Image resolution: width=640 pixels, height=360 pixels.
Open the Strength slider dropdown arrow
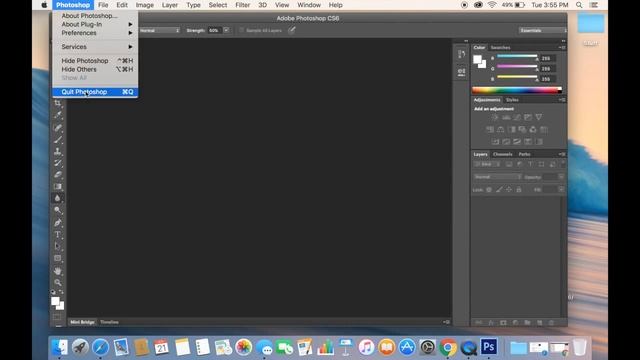pyautogui.click(x=226, y=30)
